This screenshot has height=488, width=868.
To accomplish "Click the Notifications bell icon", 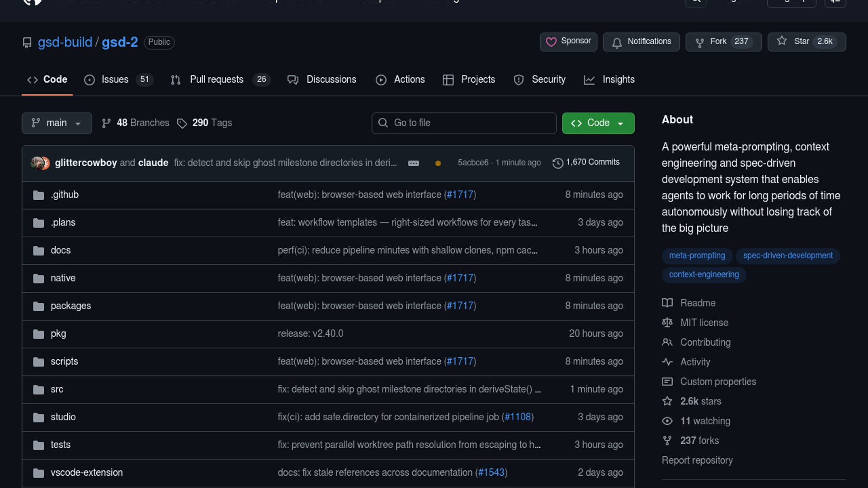I will [617, 42].
